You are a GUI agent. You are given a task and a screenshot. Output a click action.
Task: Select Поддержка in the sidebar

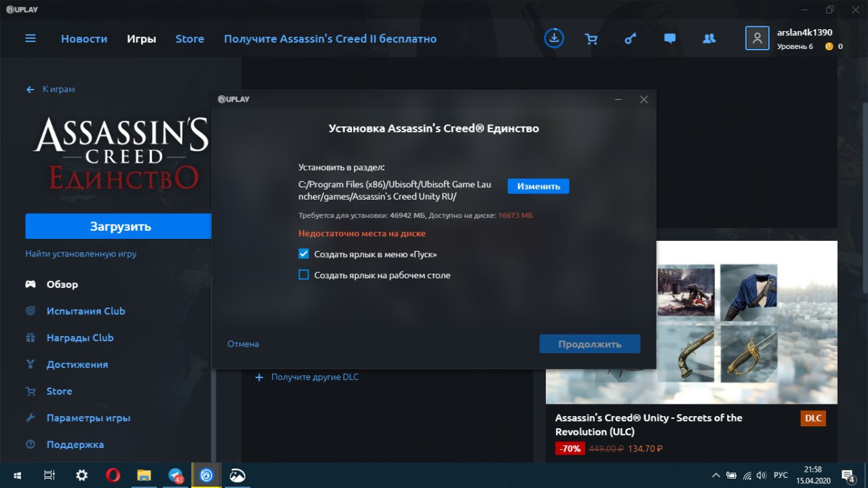point(75,445)
